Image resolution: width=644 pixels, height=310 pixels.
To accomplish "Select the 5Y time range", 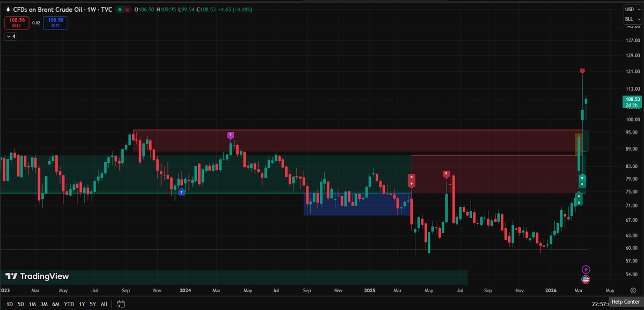I will coord(93,304).
